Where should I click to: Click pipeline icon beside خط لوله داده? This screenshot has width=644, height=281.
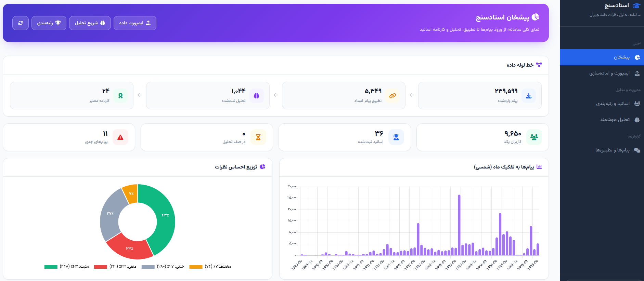coord(539,65)
